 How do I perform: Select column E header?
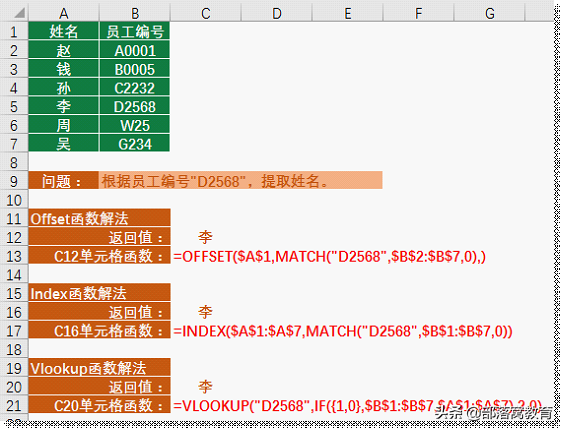347,14
